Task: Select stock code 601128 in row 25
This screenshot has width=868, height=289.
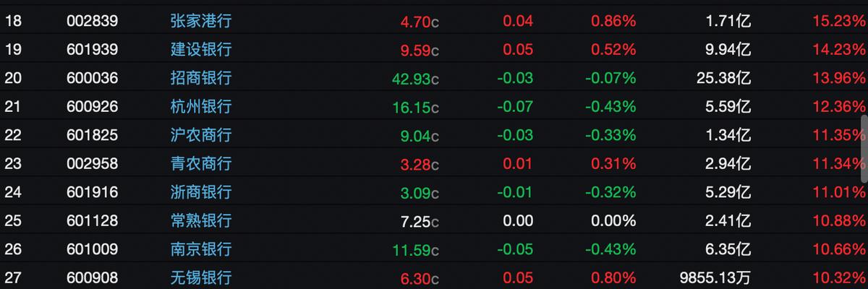Action: pyautogui.click(x=92, y=220)
